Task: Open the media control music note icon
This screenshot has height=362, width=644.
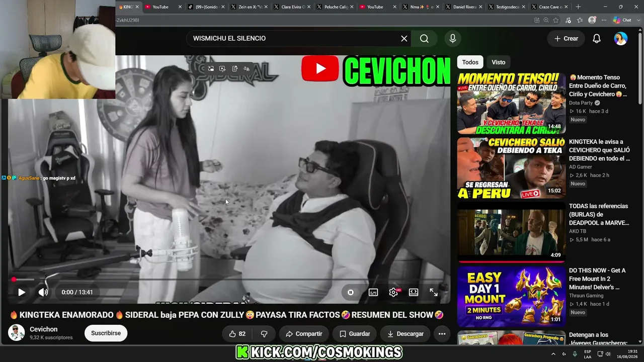Action: click(568, 20)
